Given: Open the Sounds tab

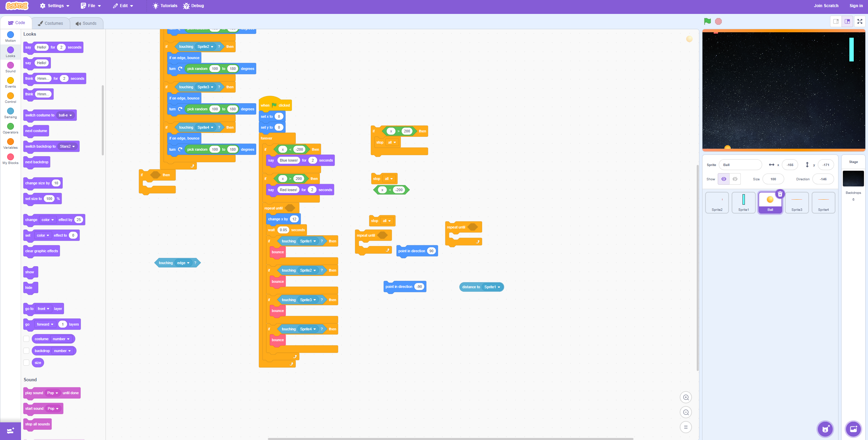Looking at the screenshot, I should point(86,23).
